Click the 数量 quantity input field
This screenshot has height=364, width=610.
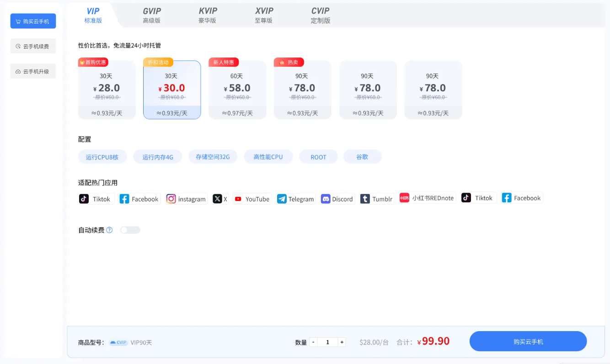327,342
